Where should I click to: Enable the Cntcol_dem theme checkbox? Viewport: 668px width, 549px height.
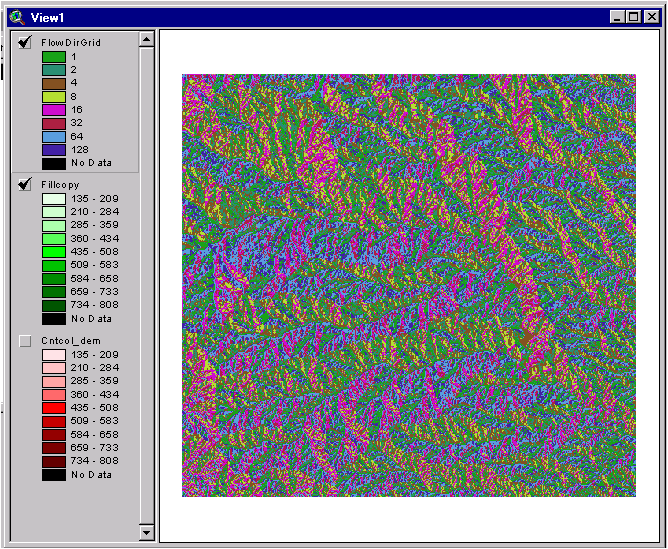coord(25,341)
